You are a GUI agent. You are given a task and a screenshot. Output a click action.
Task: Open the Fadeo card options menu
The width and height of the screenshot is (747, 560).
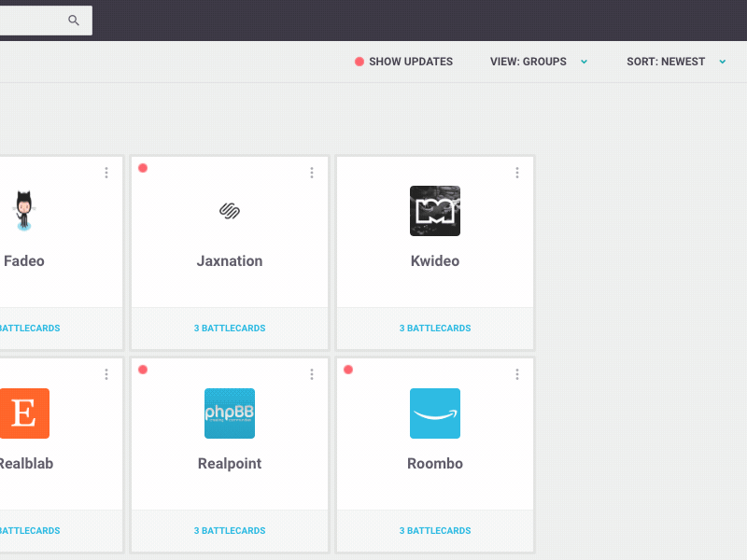[x=106, y=173]
